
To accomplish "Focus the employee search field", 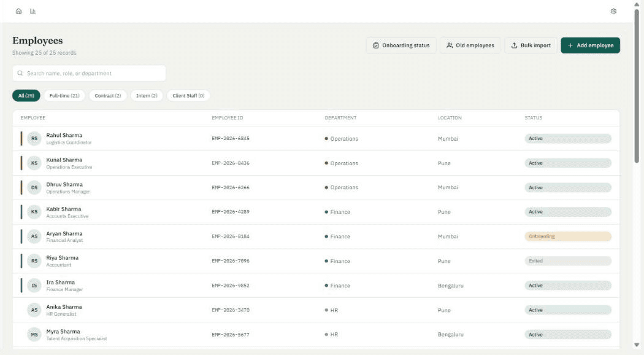I will click(x=89, y=73).
